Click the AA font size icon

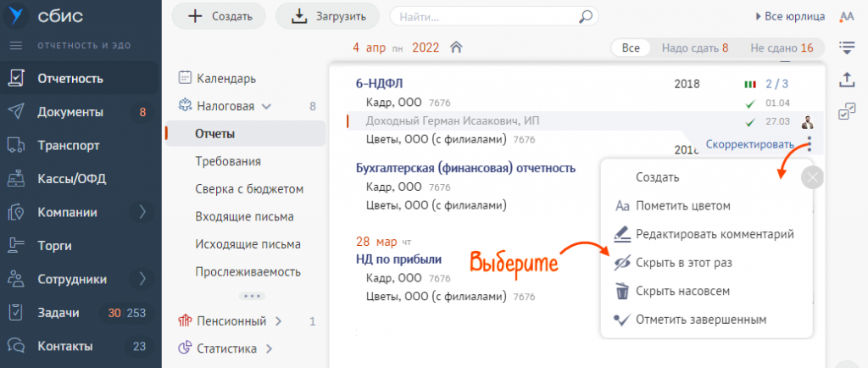(x=847, y=17)
